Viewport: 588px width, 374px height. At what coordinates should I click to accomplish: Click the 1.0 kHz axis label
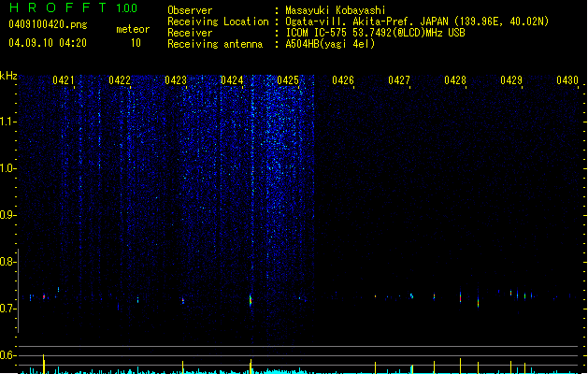click(7, 168)
